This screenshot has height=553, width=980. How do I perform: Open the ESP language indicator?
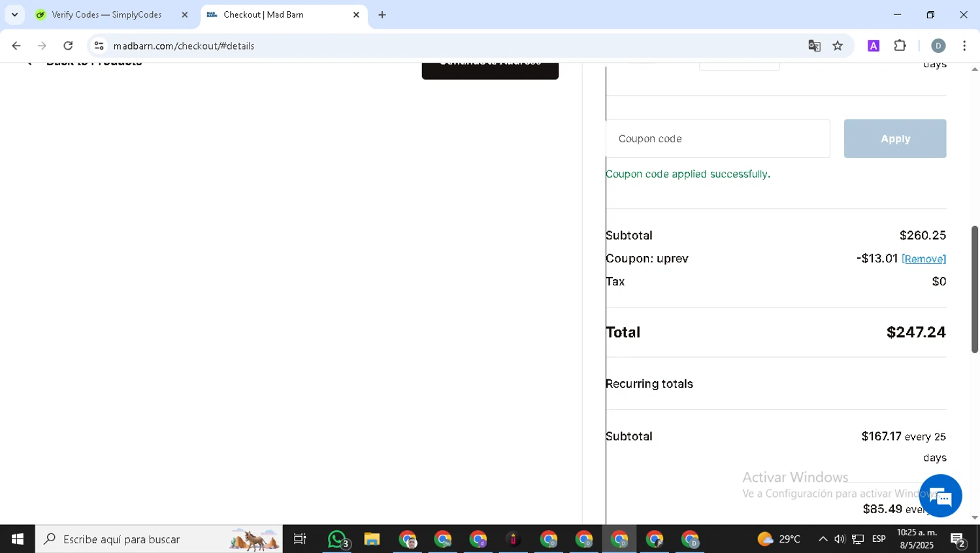[x=879, y=539]
